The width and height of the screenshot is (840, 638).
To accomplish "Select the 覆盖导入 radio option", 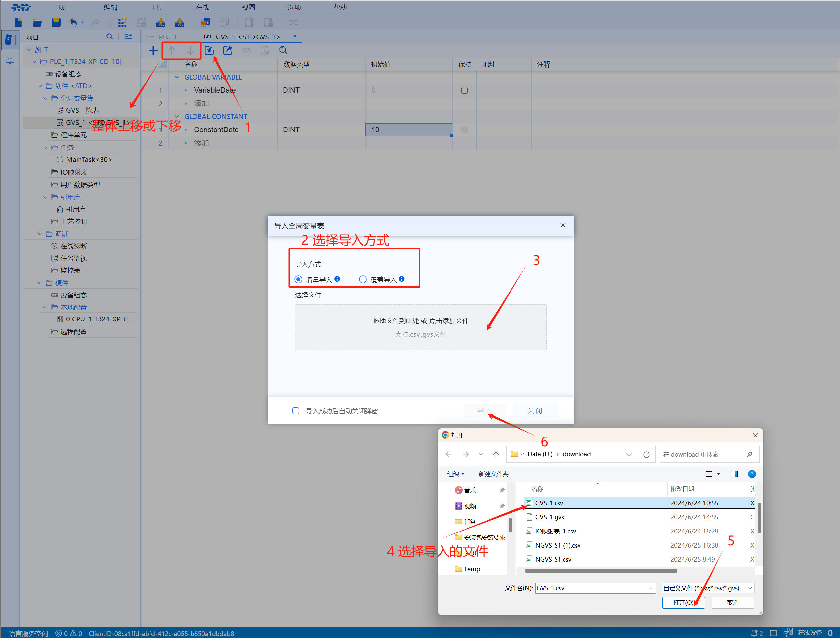I will 363,280.
